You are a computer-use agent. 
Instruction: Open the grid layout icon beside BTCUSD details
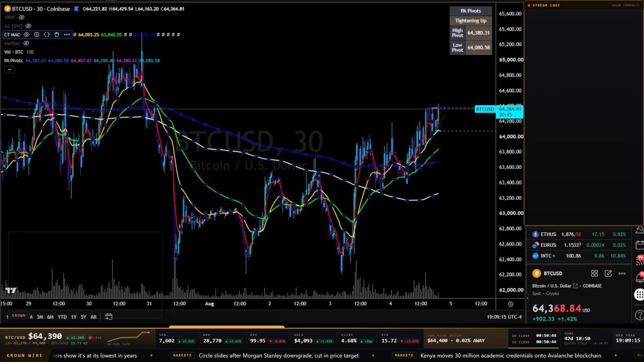(594, 274)
